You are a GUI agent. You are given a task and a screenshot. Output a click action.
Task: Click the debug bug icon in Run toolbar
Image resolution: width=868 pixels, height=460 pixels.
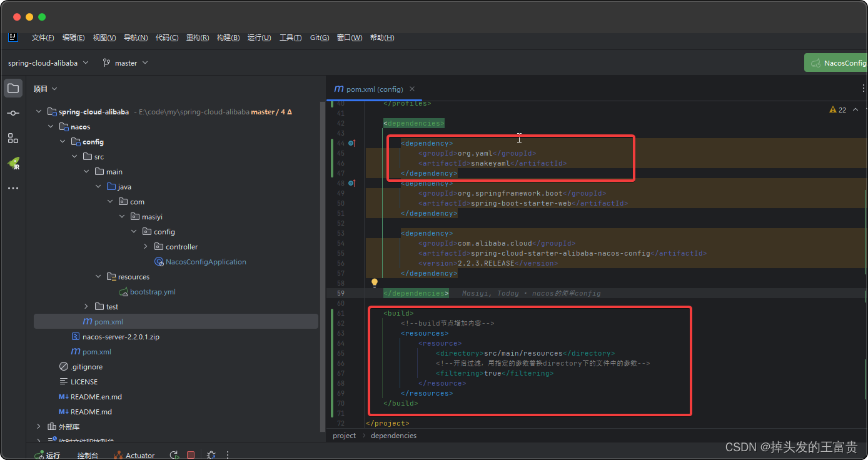(211, 455)
